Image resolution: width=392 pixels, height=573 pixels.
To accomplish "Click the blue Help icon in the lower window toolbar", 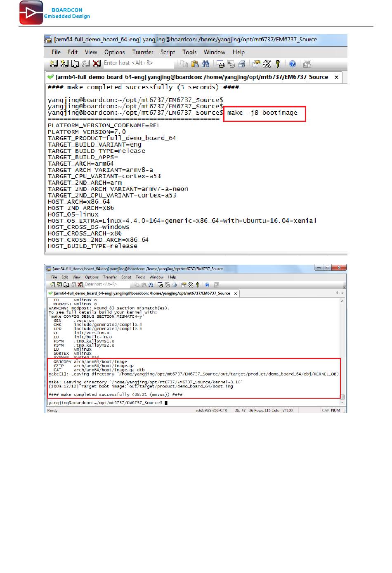I will [x=207, y=285].
